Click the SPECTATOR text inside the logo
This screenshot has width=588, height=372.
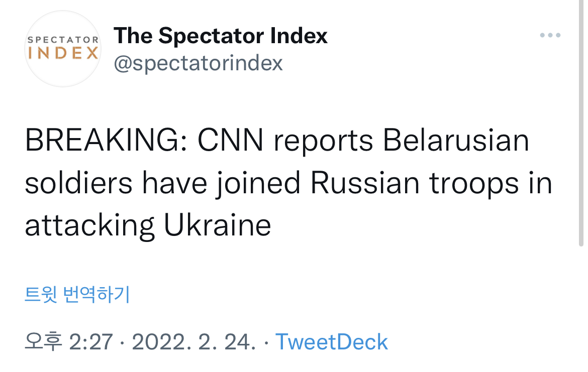[63, 39]
